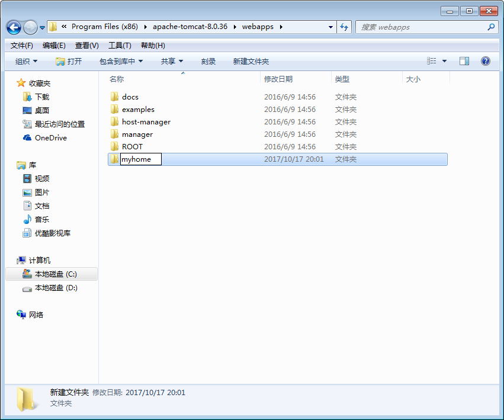Open 视频 library
This screenshot has width=504, height=420.
click(36, 178)
